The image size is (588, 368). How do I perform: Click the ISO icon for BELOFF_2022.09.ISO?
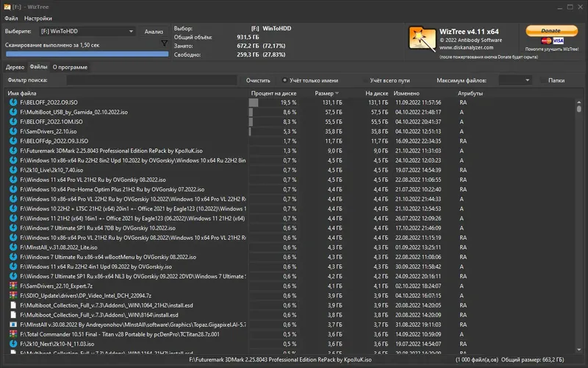(x=13, y=102)
